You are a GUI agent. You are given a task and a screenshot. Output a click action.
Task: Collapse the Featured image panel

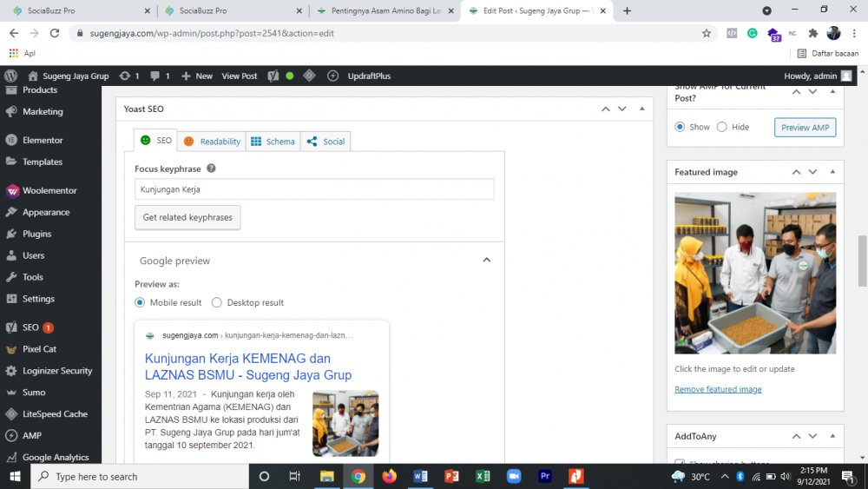pos(832,172)
